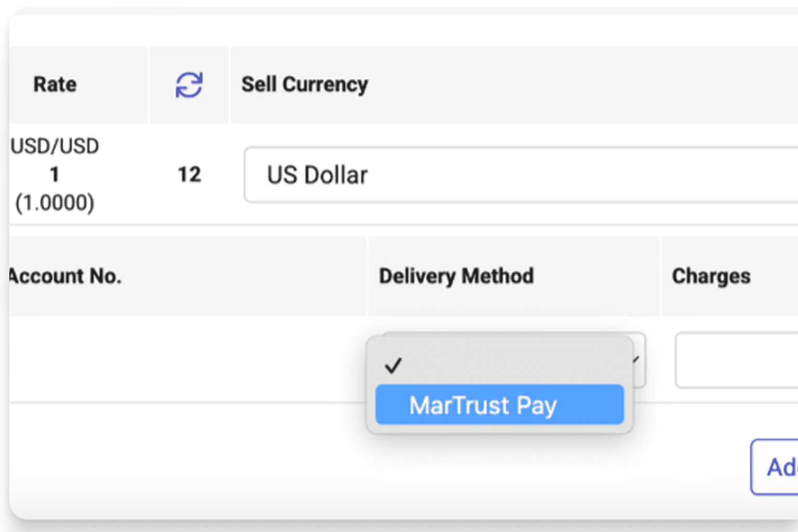Click the Charges column header
Image resolution: width=798 pixels, height=532 pixels.
pyautogui.click(x=711, y=276)
